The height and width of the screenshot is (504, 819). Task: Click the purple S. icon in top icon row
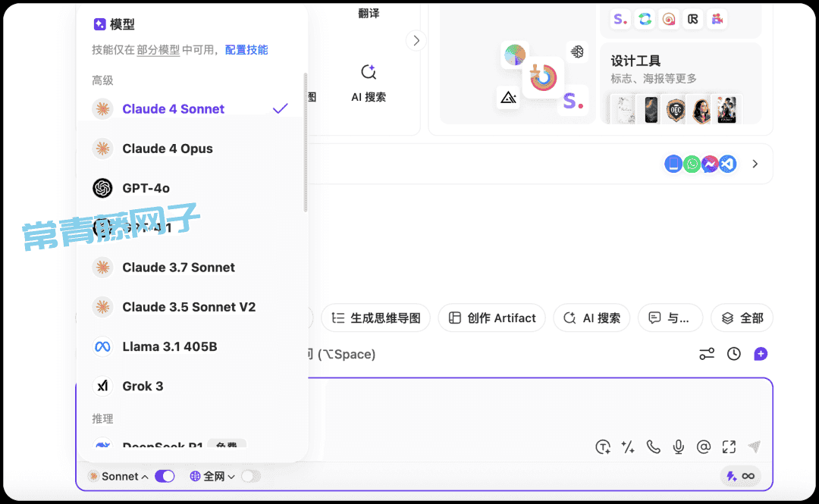coord(620,19)
